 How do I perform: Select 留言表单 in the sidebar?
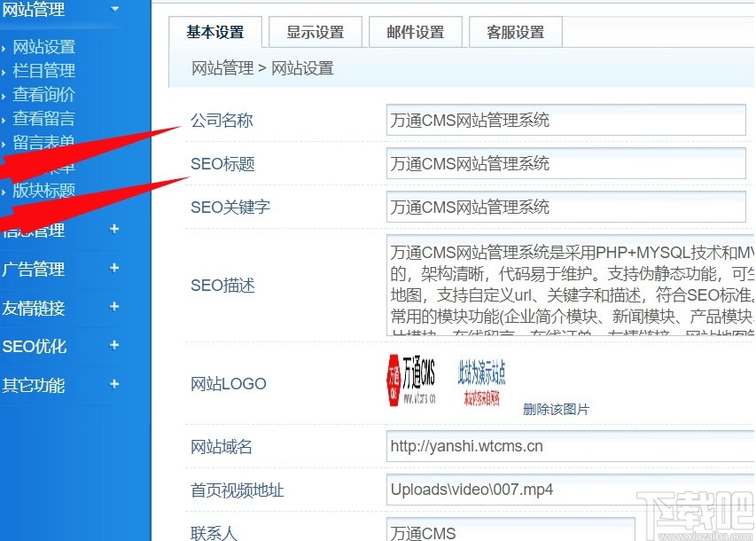click(x=43, y=142)
